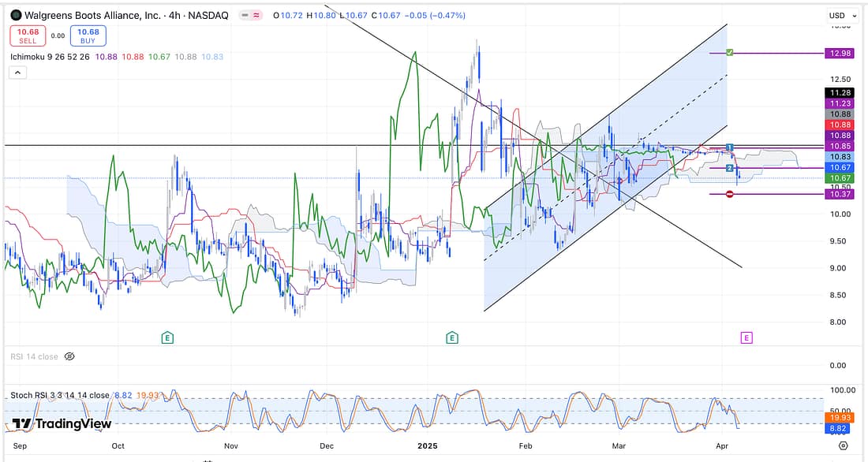Open the earnings marker near January 2025

pyautogui.click(x=452, y=338)
